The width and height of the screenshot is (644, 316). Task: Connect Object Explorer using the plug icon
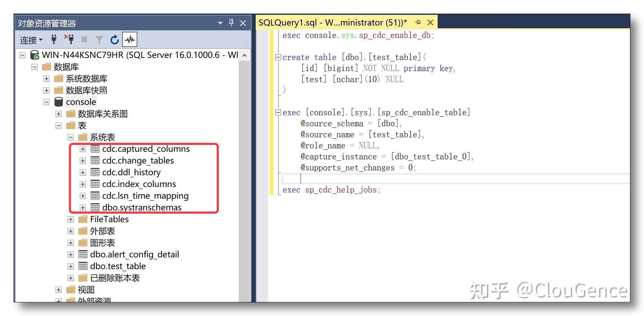[53, 39]
